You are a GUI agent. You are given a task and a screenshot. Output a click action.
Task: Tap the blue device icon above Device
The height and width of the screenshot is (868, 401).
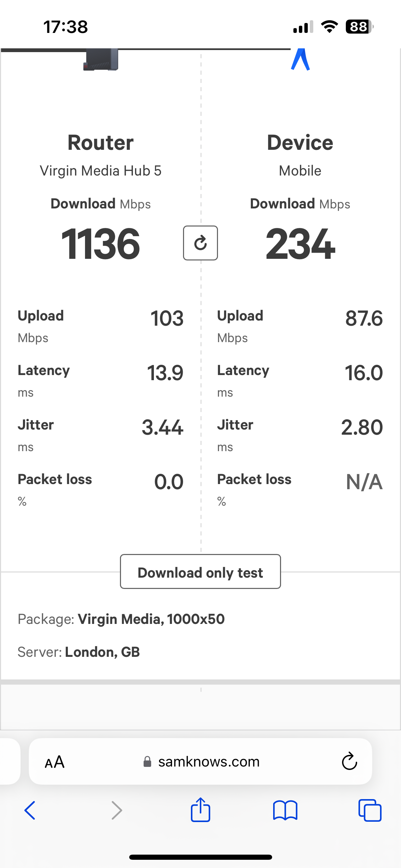click(x=300, y=60)
